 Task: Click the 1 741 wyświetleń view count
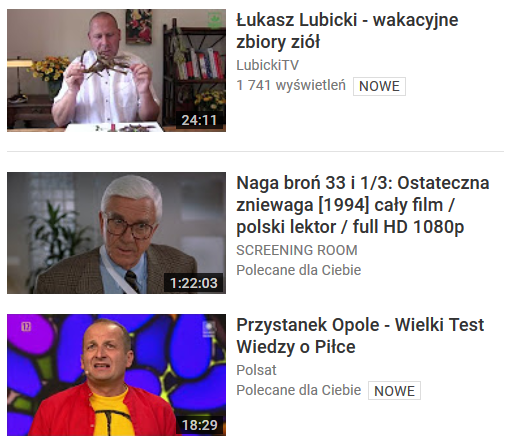[291, 85]
